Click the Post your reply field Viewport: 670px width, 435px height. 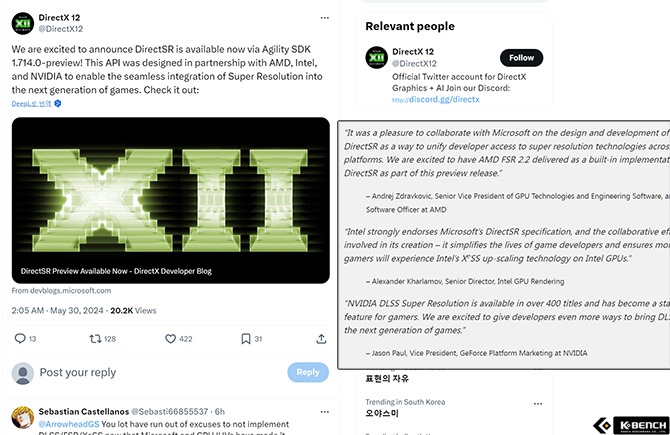[150, 372]
